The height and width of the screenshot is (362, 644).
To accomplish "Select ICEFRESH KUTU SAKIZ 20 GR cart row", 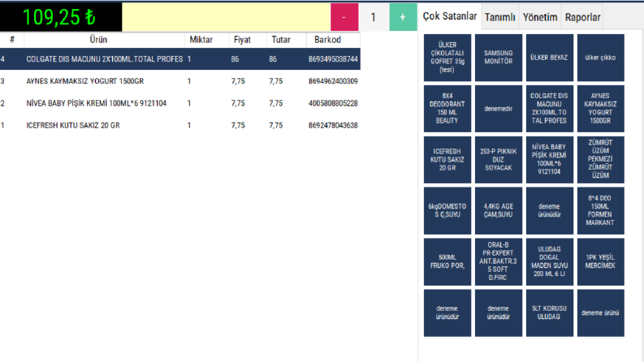I will pyautogui.click(x=180, y=126).
